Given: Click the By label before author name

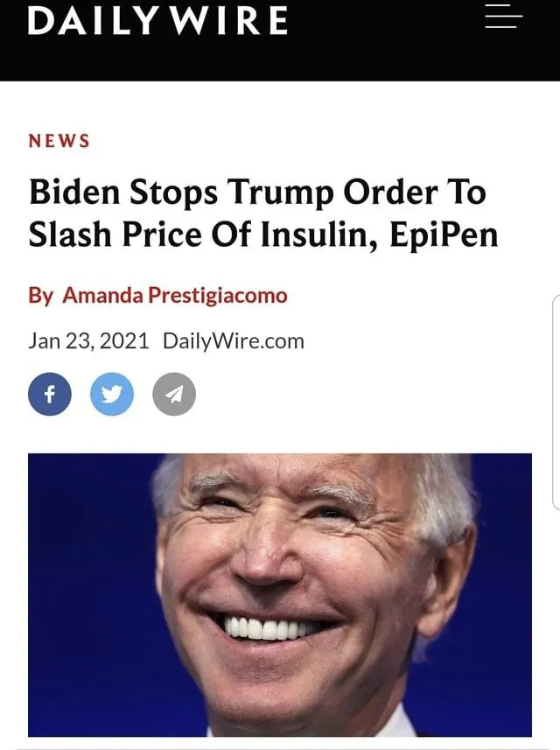Looking at the screenshot, I should (x=40, y=296).
